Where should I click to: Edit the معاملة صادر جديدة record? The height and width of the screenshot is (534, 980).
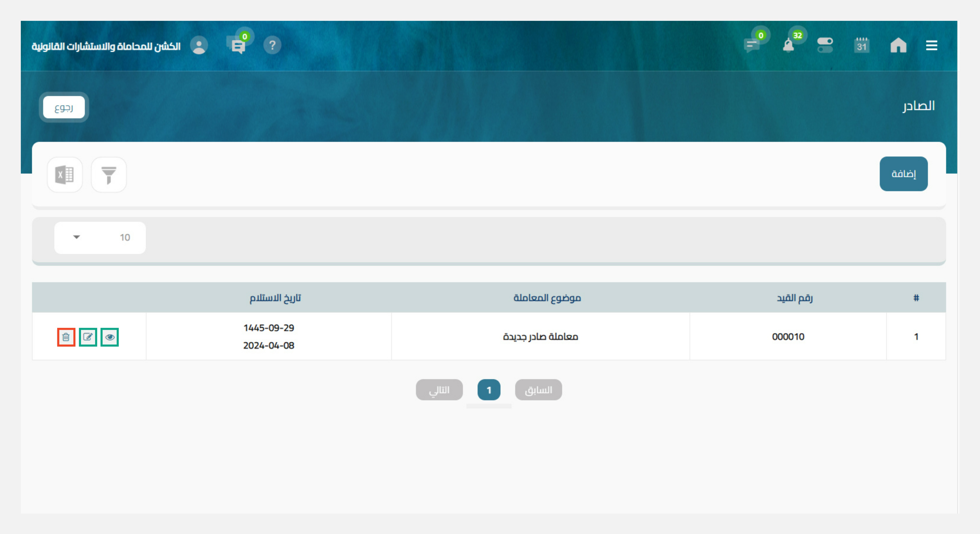pos(88,337)
